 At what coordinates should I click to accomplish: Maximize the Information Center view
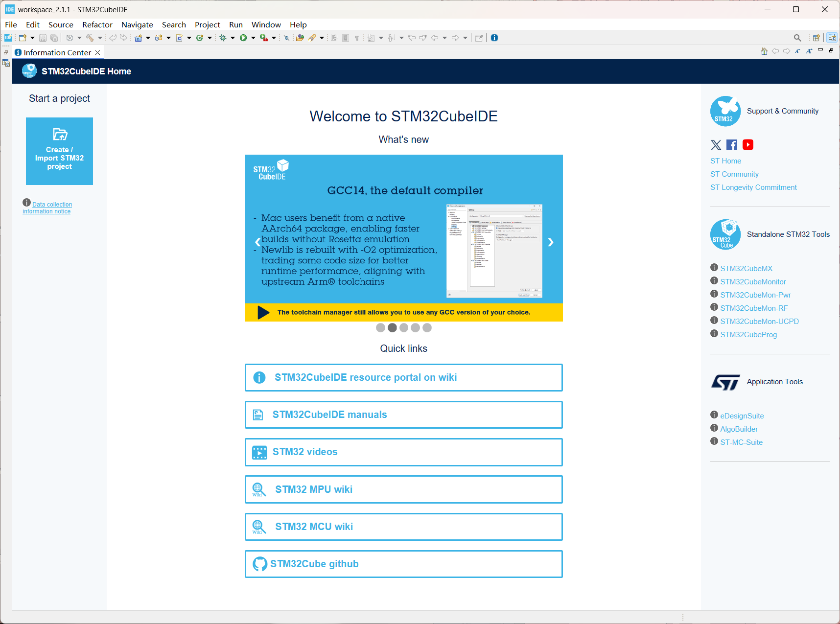pos(831,50)
